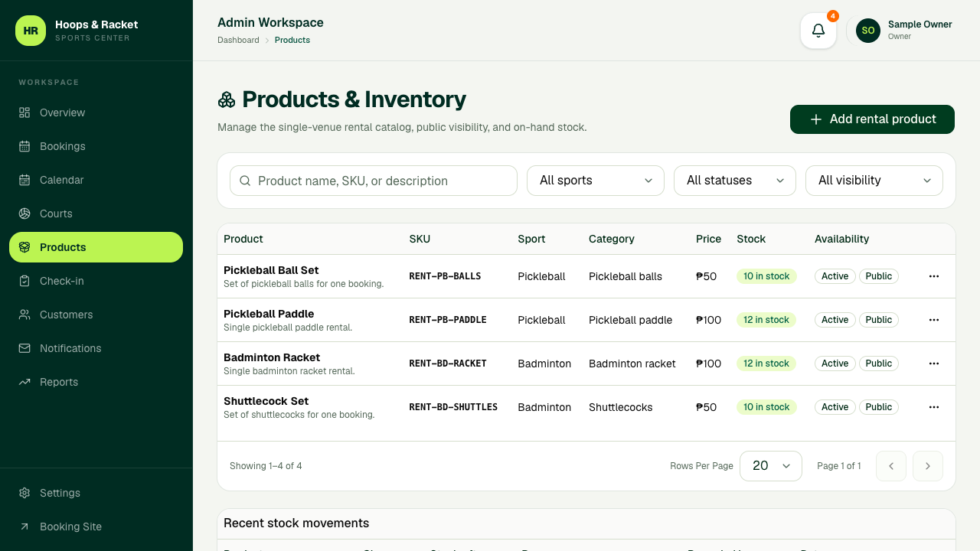Viewport: 980px width, 551px height.
Task: Select the Shuttlecock Set product name
Action: pos(266,401)
